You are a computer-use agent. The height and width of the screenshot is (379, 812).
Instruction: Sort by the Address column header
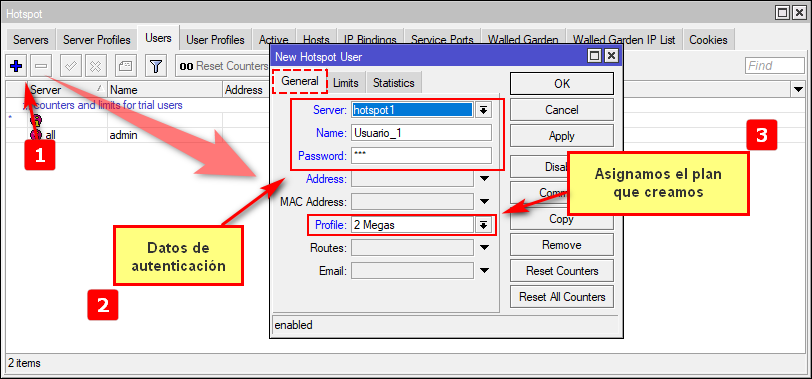246,90
